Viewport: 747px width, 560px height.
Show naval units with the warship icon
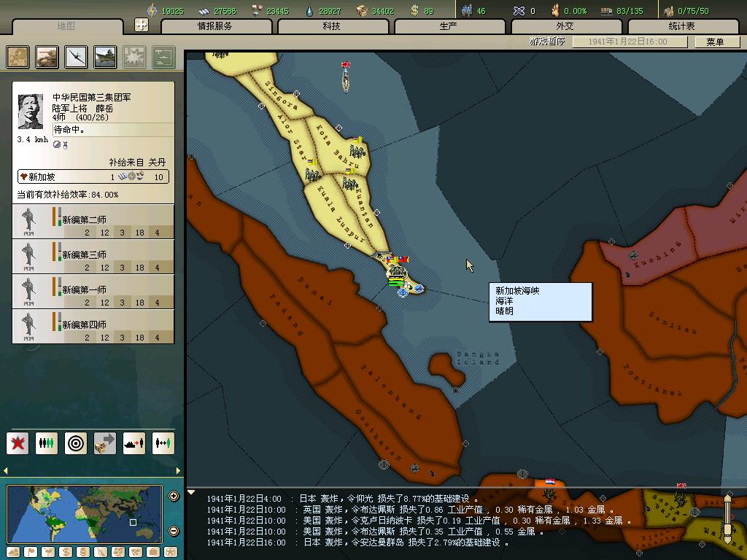pyautogui.click(x=105, y=57)
